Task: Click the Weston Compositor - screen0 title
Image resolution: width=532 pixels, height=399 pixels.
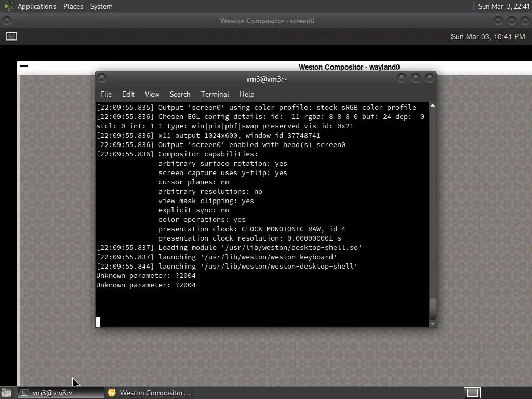Action: pos(267,21)
